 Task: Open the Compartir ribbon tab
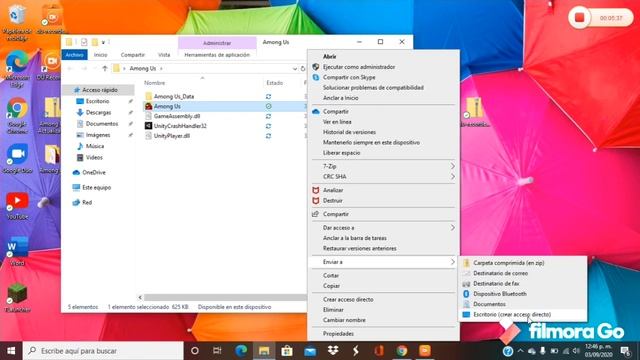(x=133, y=54)
